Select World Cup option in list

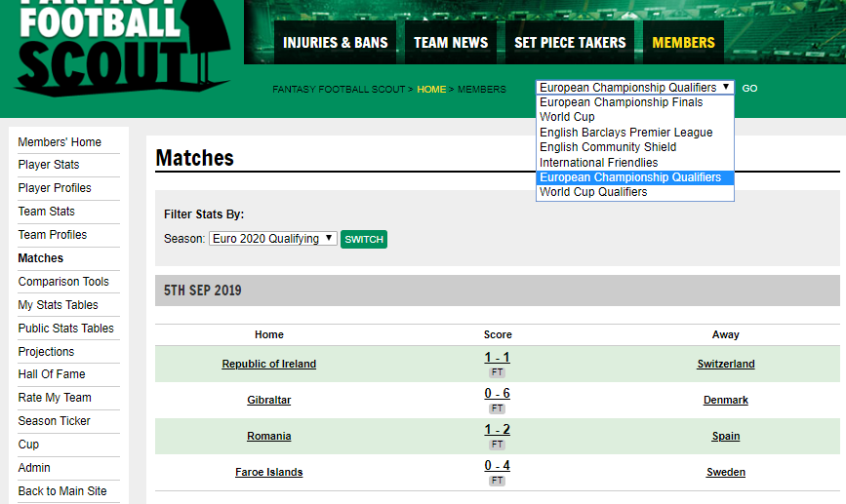coord(634,117)
